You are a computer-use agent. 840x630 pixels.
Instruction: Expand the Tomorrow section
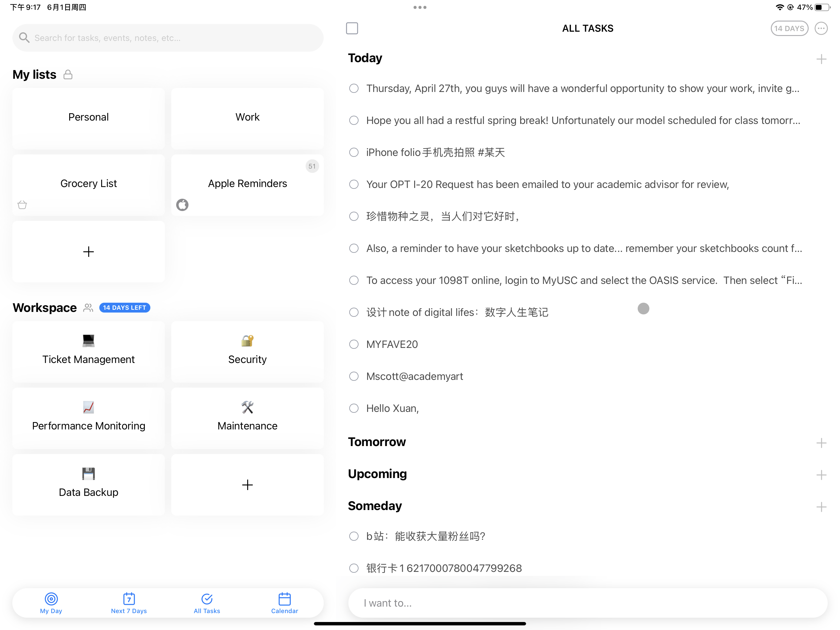377,442
